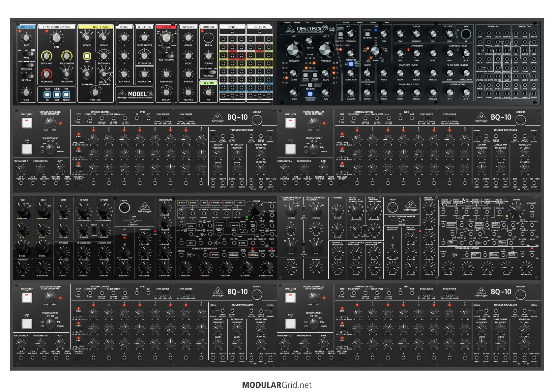This screenshot has height=392, width=554.
Task: Click the Reverb MIX knob on Model 15
Action: tap(208, 92)
